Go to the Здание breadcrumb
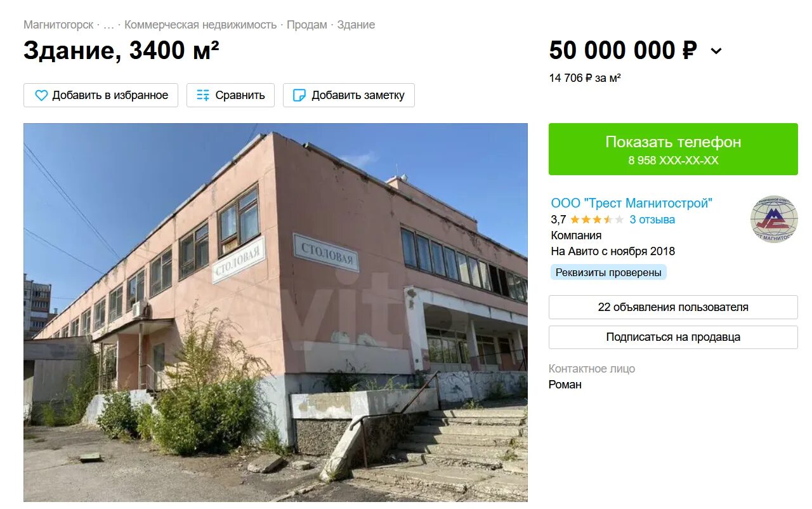Viewport: 812px width, 509px height. point(356,25)
